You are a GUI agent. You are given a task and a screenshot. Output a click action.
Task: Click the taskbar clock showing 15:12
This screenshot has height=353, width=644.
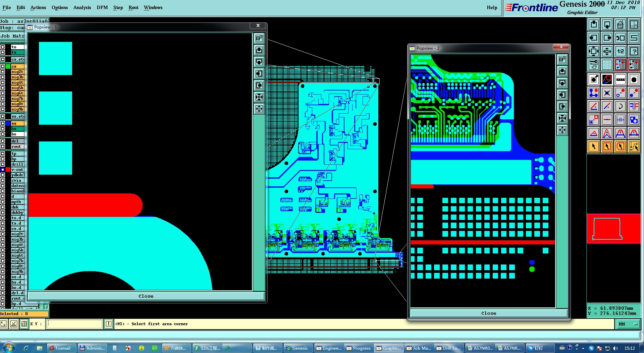click(630, 348)
